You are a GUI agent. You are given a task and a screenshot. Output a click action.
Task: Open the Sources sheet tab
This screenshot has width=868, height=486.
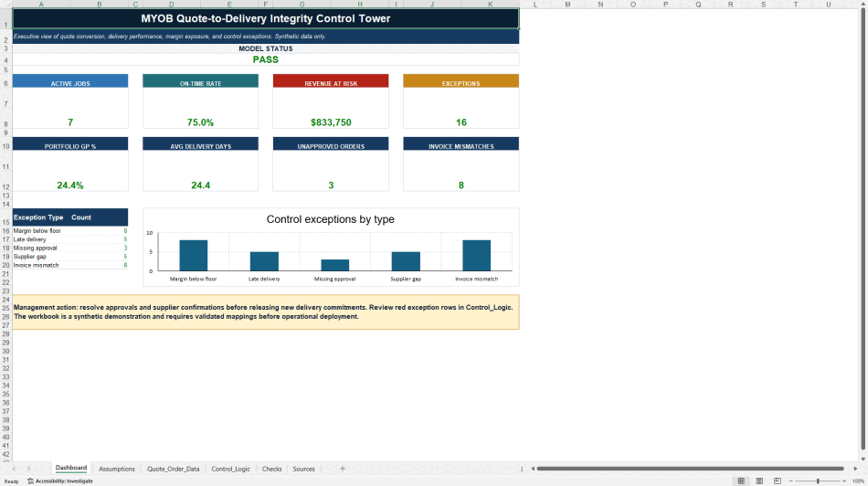[x=304, y=469]
